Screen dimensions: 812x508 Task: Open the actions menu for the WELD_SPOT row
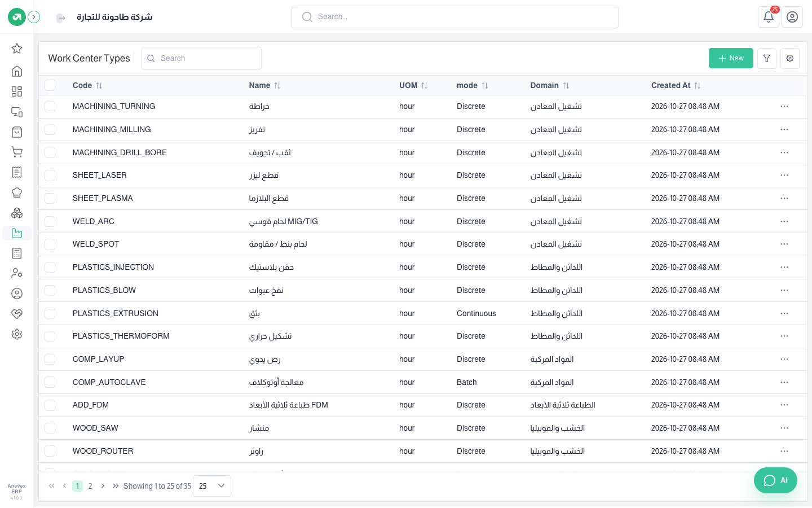pyautogui.click(x=784, y=244)
